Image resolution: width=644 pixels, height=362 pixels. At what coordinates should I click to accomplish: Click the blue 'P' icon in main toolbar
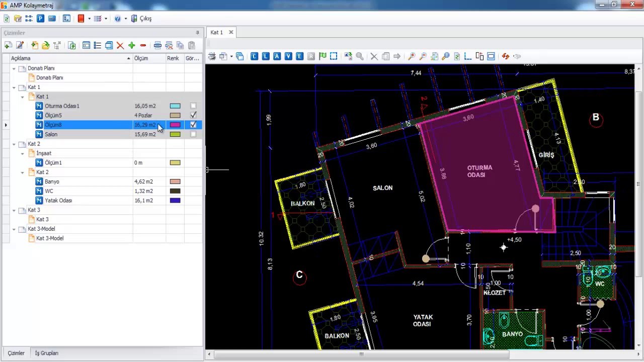tap(40, 19)
